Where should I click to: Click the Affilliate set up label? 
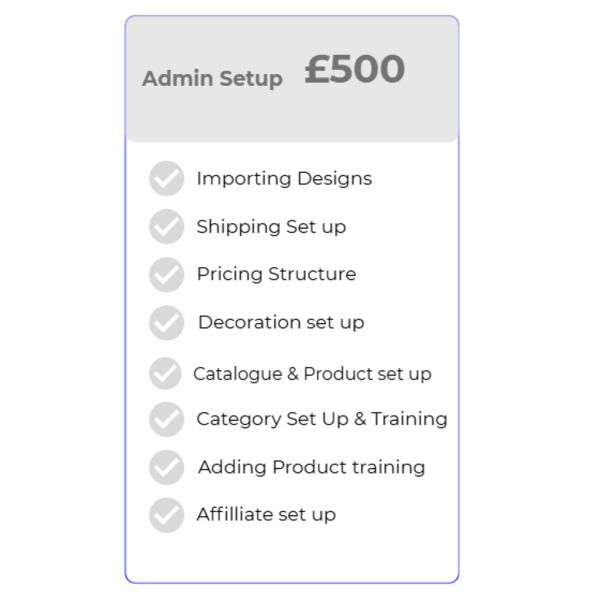coord(266,515)
